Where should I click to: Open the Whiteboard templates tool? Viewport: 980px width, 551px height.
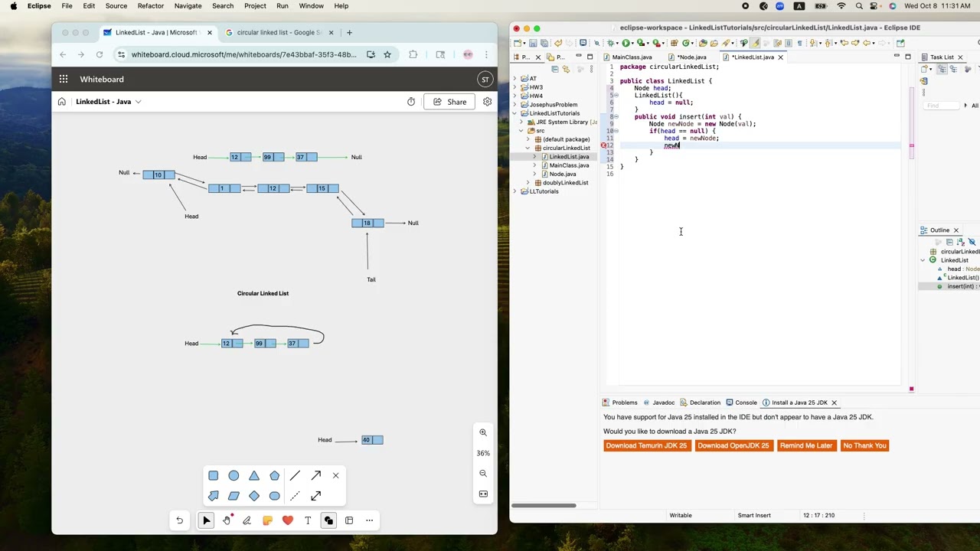point(349,520)
